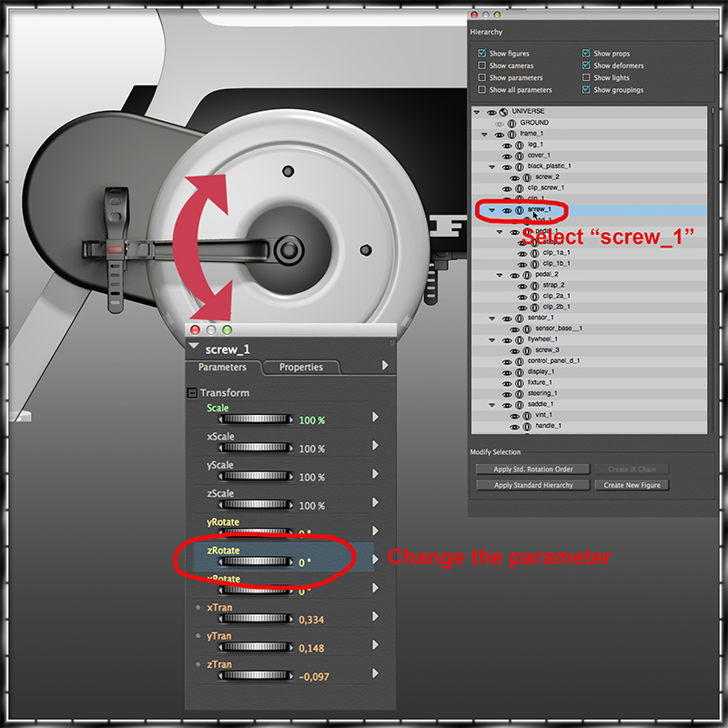The image size is (728, 728).
Task: Select the vint_1 row in Hierarchy
Action: point(589,416)
